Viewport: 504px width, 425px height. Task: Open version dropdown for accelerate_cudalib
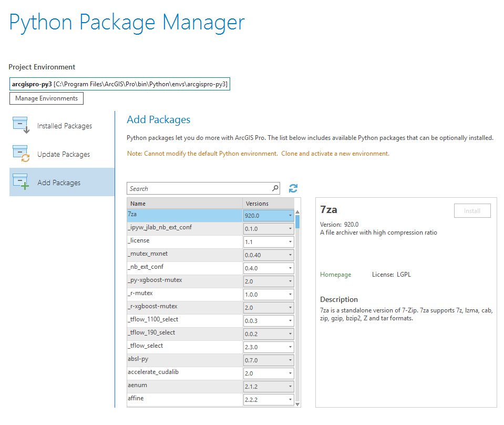[269, 373]
